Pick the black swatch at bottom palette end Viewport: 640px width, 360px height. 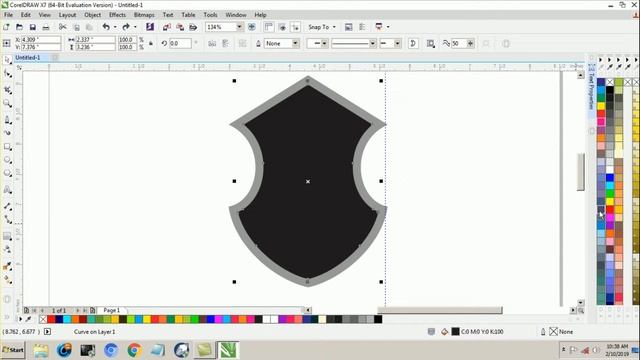(378, 319)
